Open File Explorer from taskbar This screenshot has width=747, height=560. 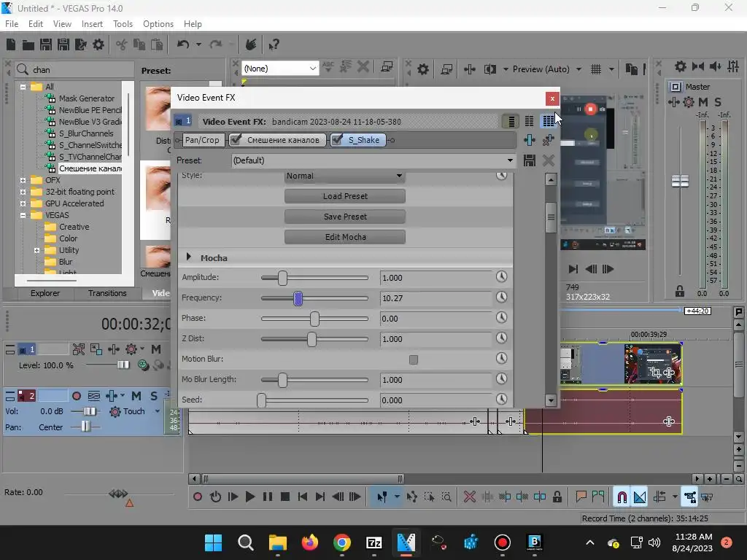278,542
